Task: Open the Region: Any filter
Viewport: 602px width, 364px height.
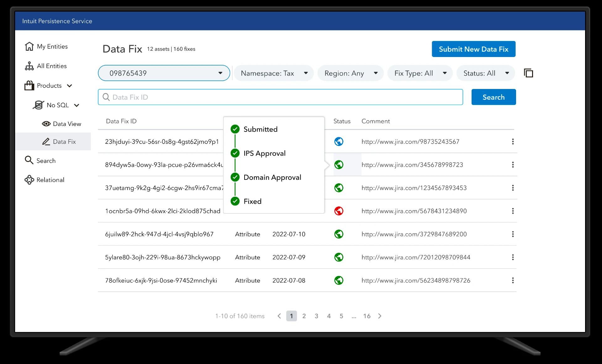Action: [351, 73]
